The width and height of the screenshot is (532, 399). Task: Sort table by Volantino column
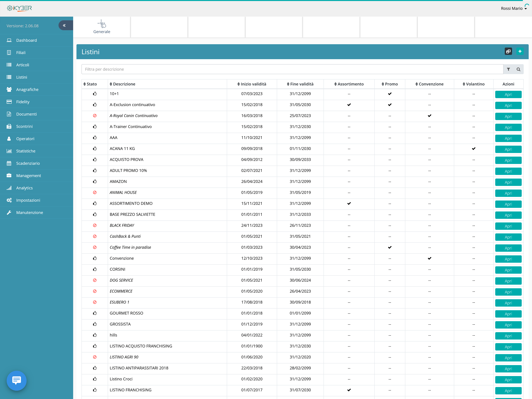point(473,84)
